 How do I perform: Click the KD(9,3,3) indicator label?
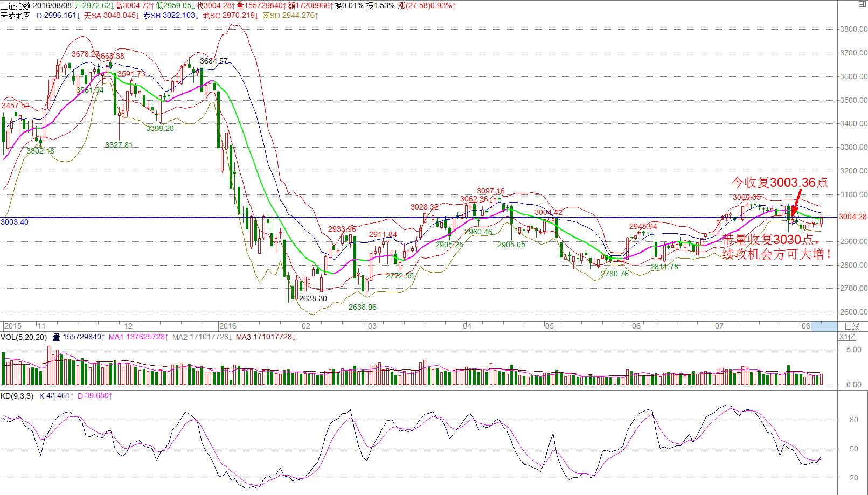click(17, 396)
